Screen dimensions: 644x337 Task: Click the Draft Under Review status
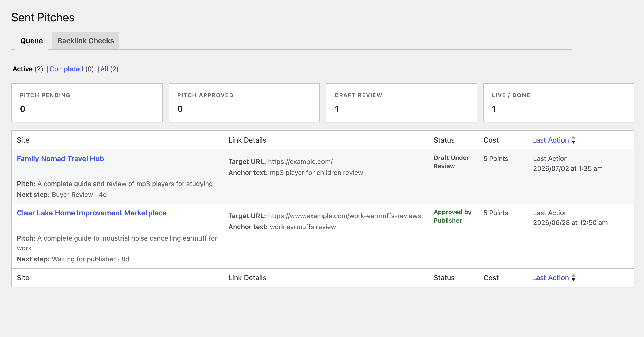pos(451,162)
